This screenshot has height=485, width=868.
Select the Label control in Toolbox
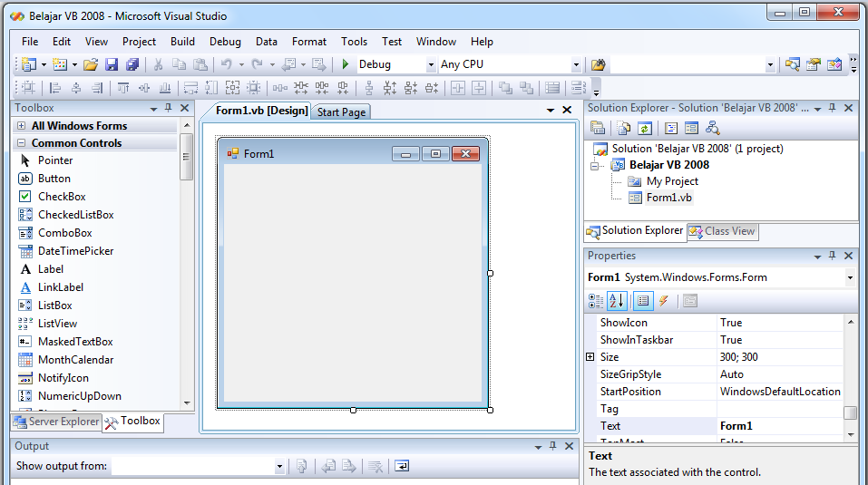click(51, 269)
